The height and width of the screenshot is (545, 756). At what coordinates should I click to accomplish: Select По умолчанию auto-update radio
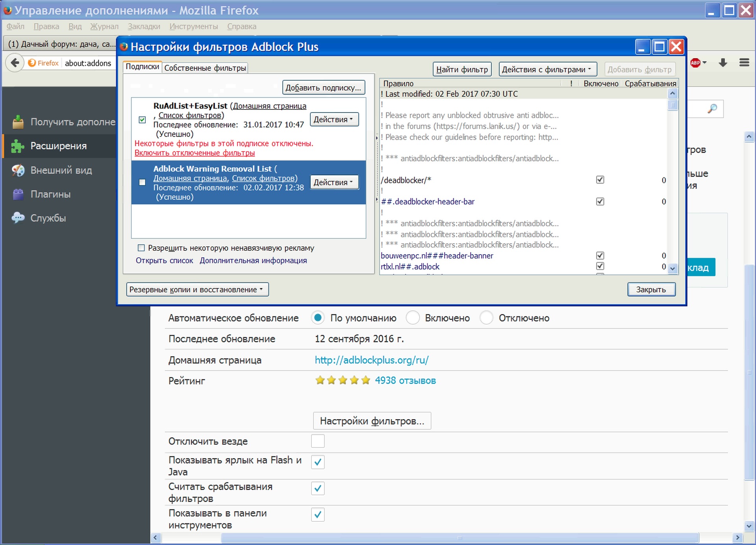pyautogui.click(x=318, y=318)
